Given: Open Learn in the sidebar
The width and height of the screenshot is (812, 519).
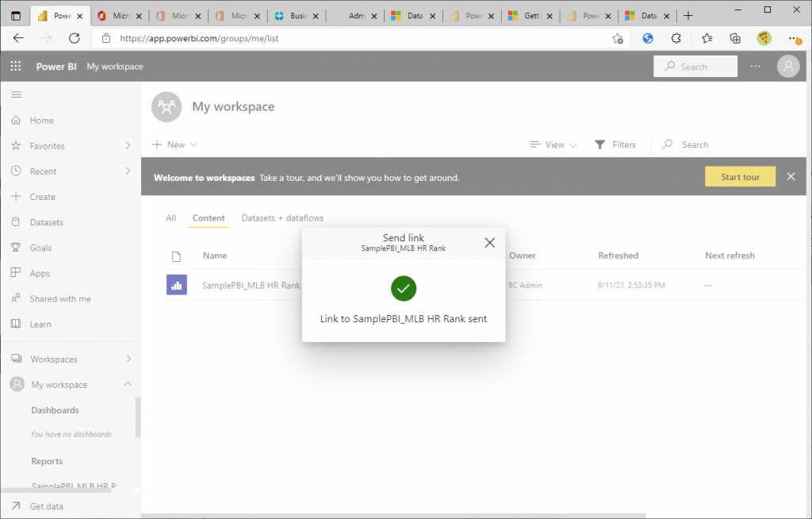Looking at the screenshot, I should click(40, 324).
